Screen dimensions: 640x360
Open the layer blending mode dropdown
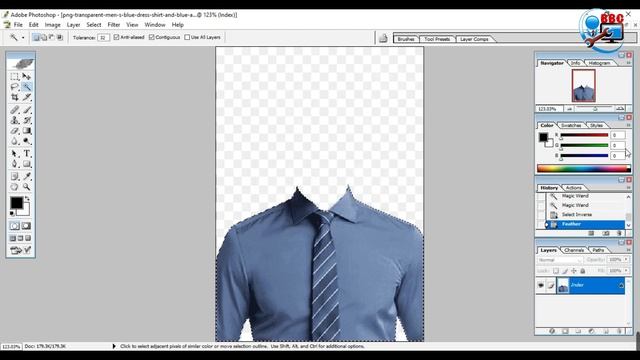pos(560,260)
